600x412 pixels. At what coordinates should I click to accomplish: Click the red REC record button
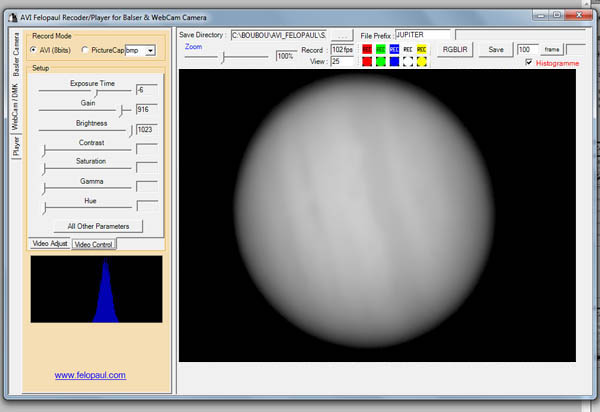[x=367, y=48]
